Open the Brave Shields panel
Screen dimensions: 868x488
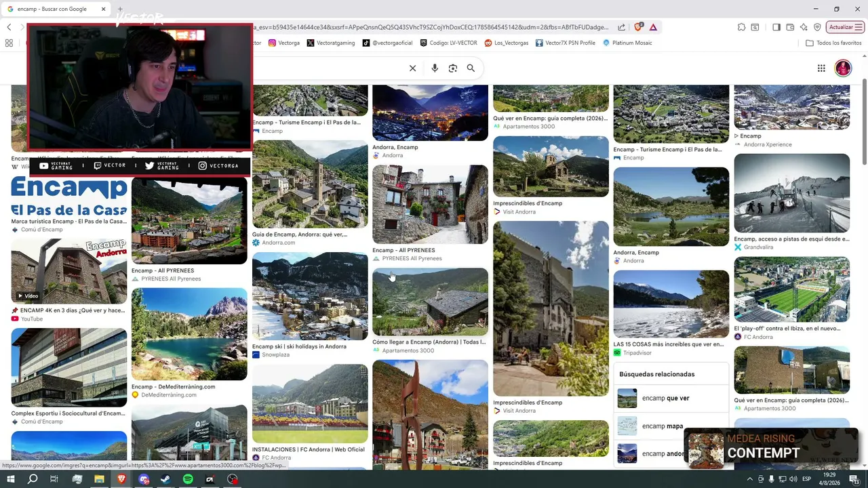pos(638,27)
